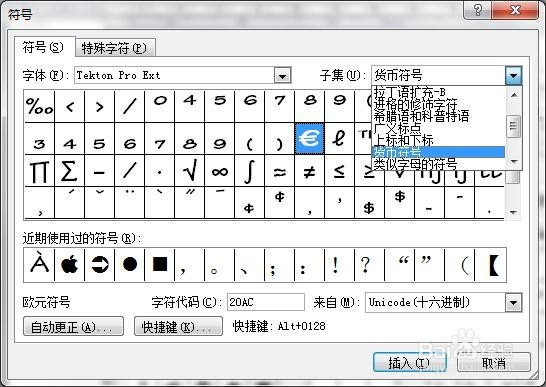Click the 快捷键(K)... button
This screenshot has height=387, width=546.
[178, 326]
